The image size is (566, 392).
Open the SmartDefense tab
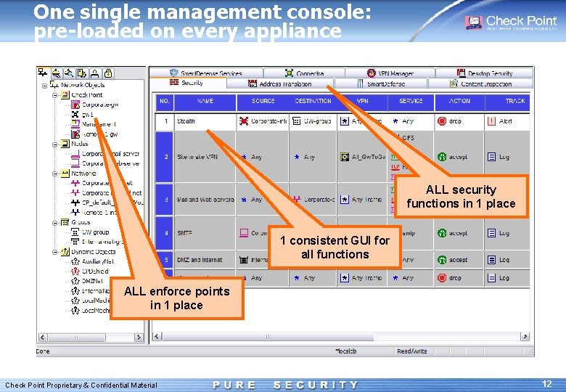coord(381,83)
